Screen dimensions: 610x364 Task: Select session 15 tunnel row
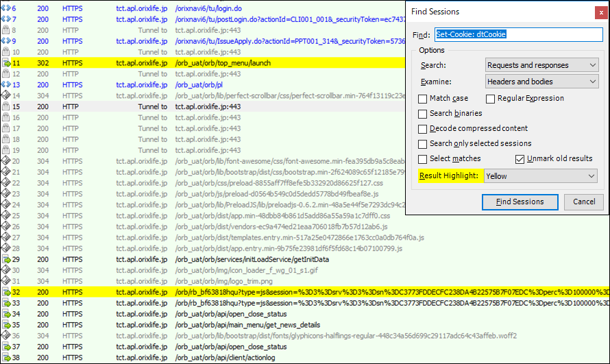[x=206, y=107]
